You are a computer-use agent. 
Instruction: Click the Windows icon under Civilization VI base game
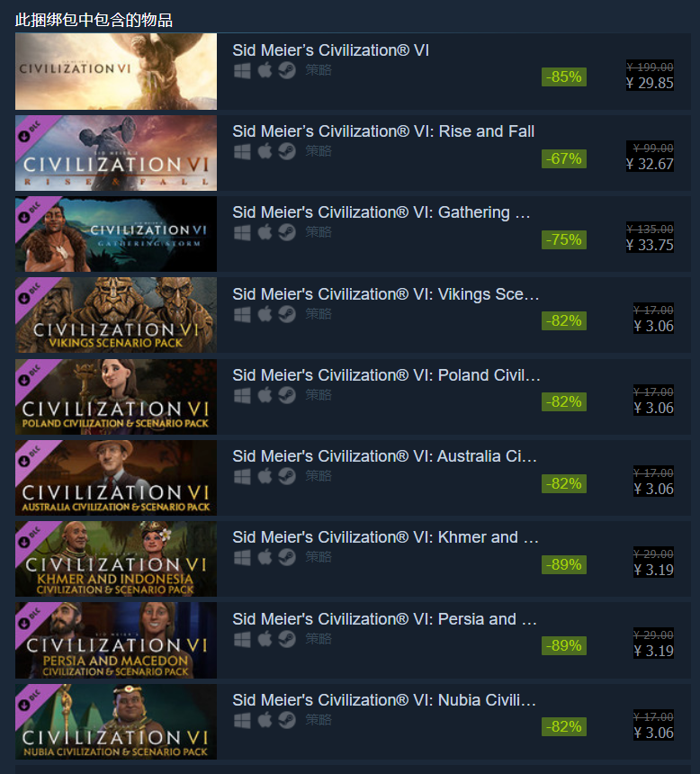242,70
